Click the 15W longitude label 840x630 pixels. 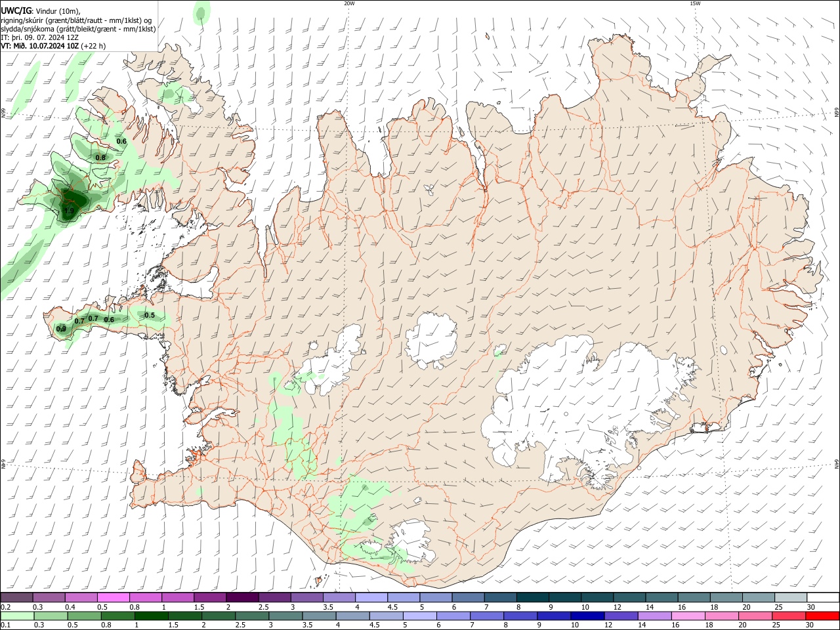[695, 3]
